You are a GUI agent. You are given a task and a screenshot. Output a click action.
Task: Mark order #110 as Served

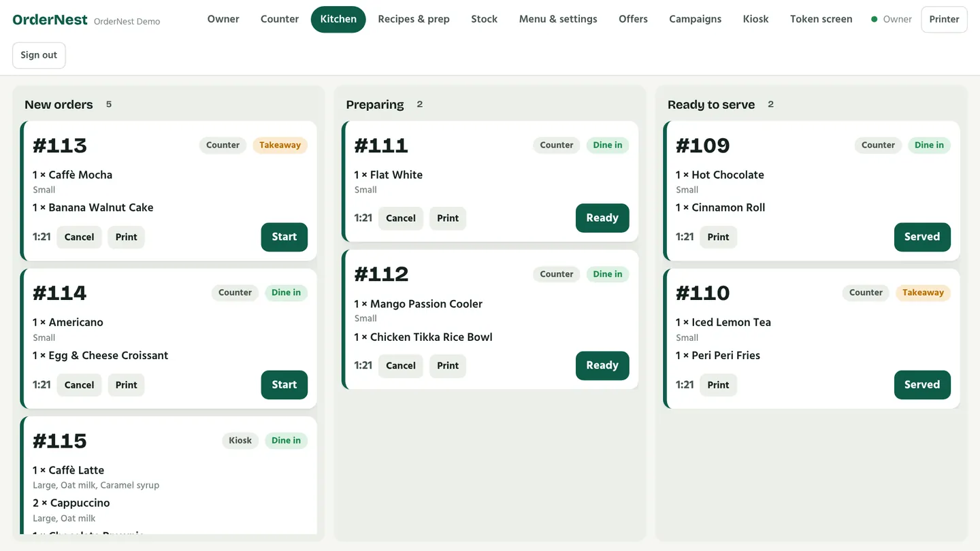pyautogui.click(x=922, y=385)
